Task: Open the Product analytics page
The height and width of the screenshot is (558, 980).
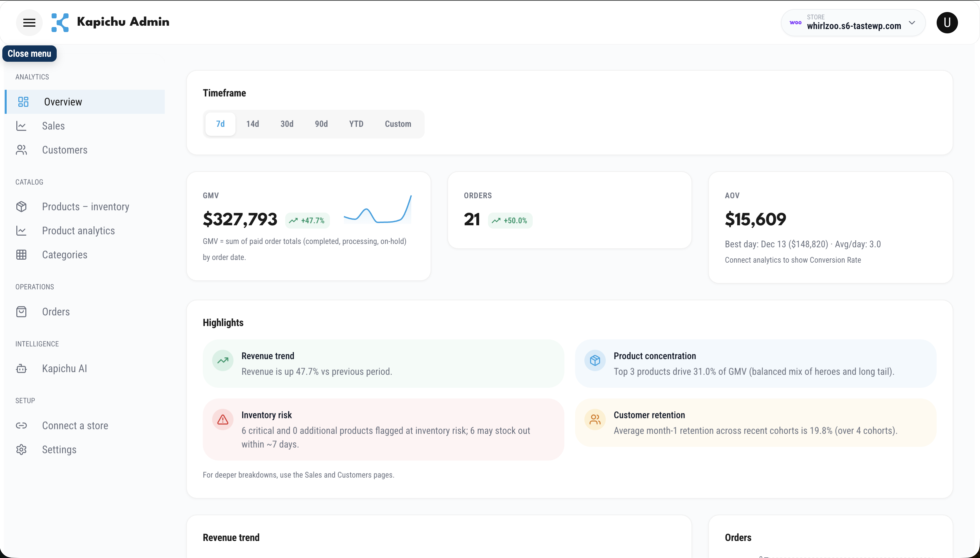Action: pos(78,231)
